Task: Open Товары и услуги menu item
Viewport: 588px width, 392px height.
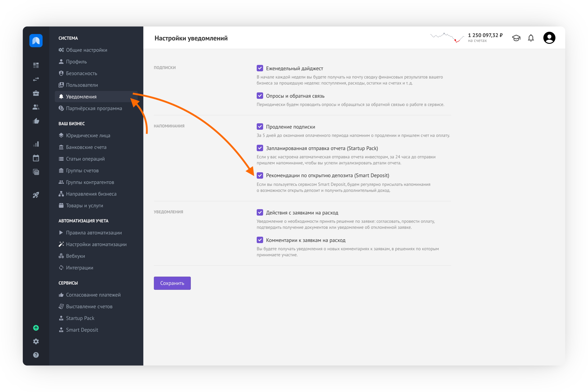Action: [96, 205]
